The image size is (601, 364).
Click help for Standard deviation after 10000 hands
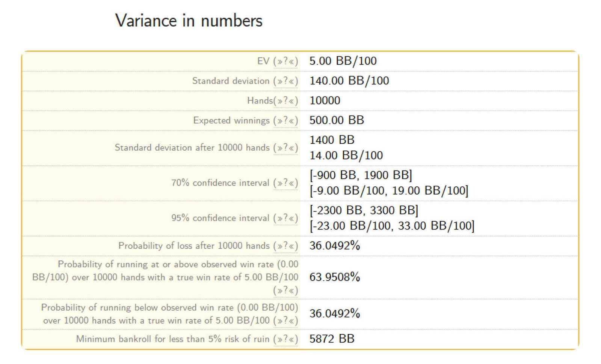pos(285,148)
